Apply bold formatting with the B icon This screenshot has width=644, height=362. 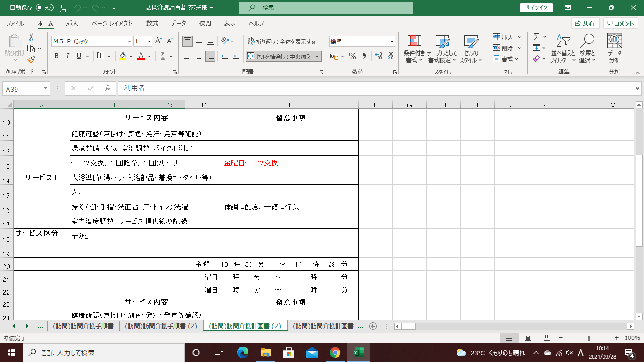click(x=57, y=56)
